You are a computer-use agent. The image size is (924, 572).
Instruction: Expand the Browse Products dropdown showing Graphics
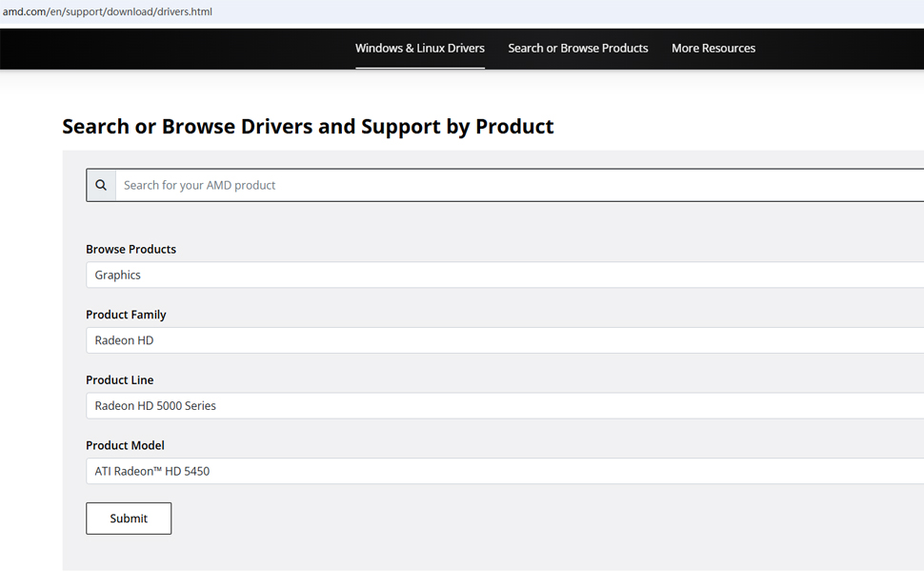tap(505, 275)
